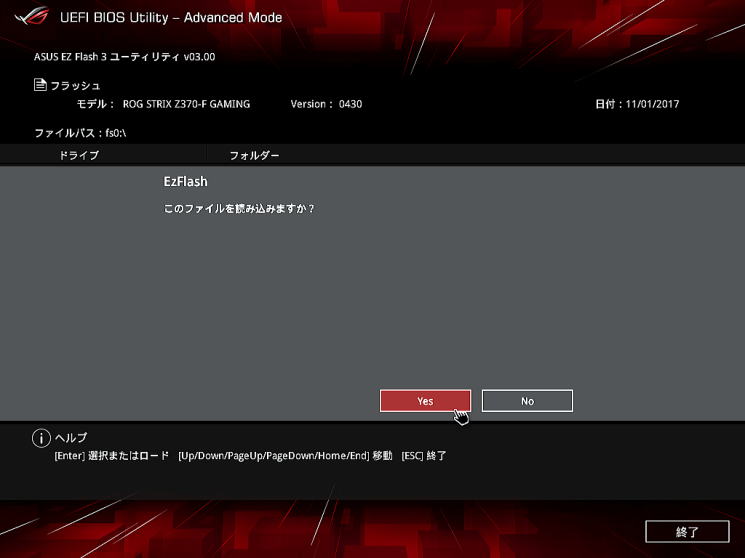
Task: Click the date 11/01/2017
Action: point(652,104)
